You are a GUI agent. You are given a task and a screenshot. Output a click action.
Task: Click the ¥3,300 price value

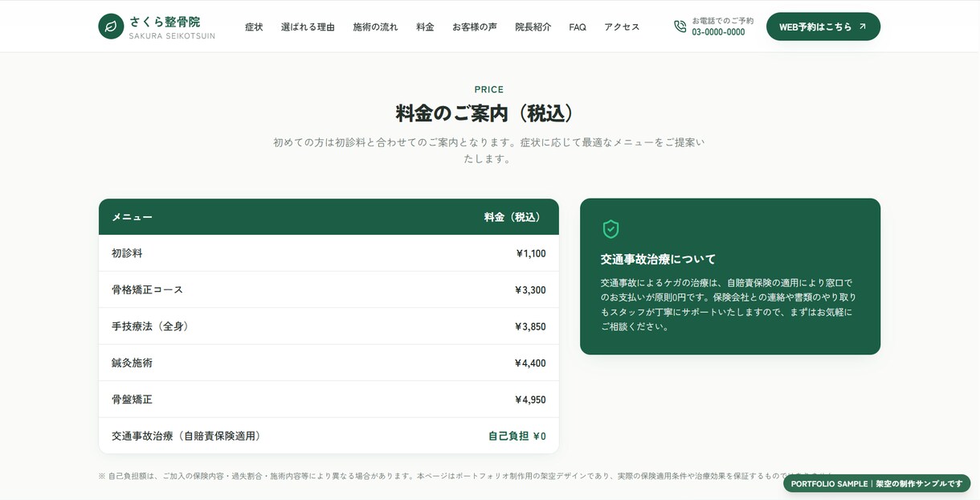click(530, 289)
